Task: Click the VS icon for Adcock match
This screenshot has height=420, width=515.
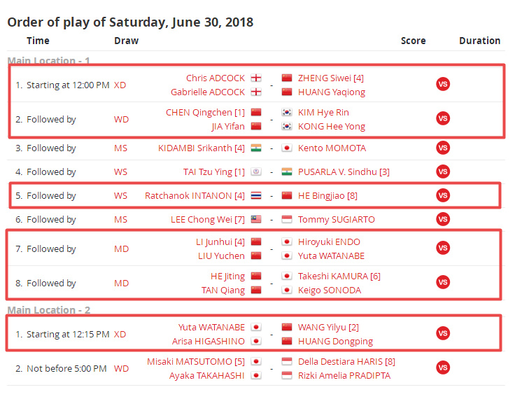Action: (x=442, y=85)
